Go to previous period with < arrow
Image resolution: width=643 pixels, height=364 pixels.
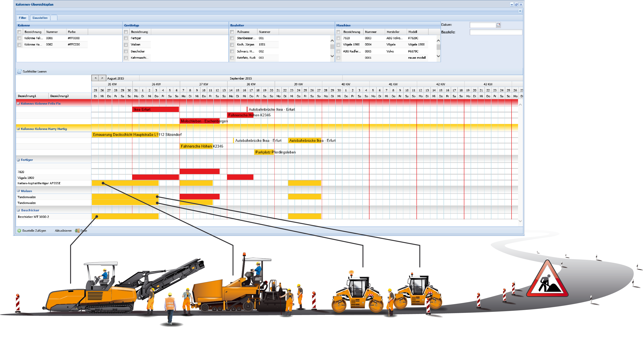click(95, 78)
